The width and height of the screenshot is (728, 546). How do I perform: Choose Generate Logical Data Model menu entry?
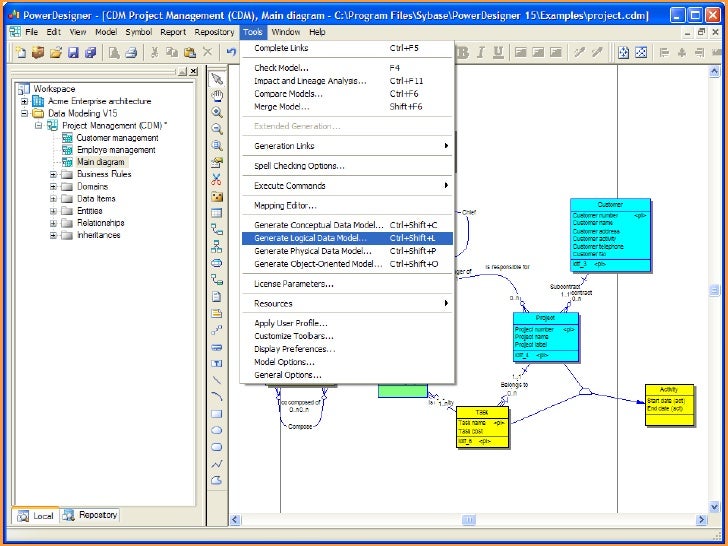tap(347, 238)
